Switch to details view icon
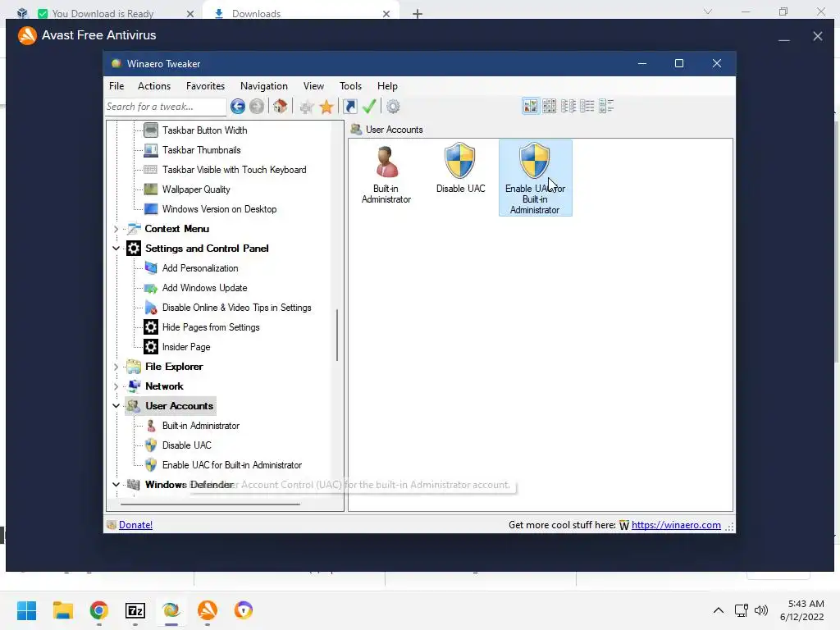Image resolution: width=840 pixels, height=630 pixels. pos(587,106)
